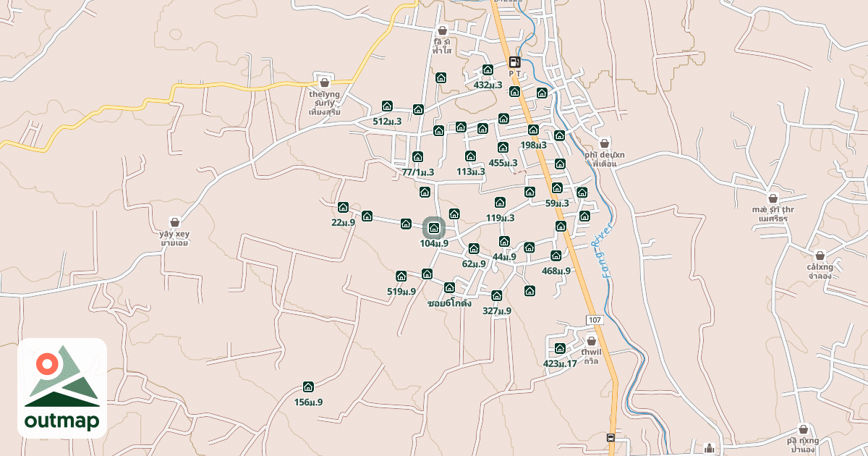Open the outmap logo

point(62,388)
